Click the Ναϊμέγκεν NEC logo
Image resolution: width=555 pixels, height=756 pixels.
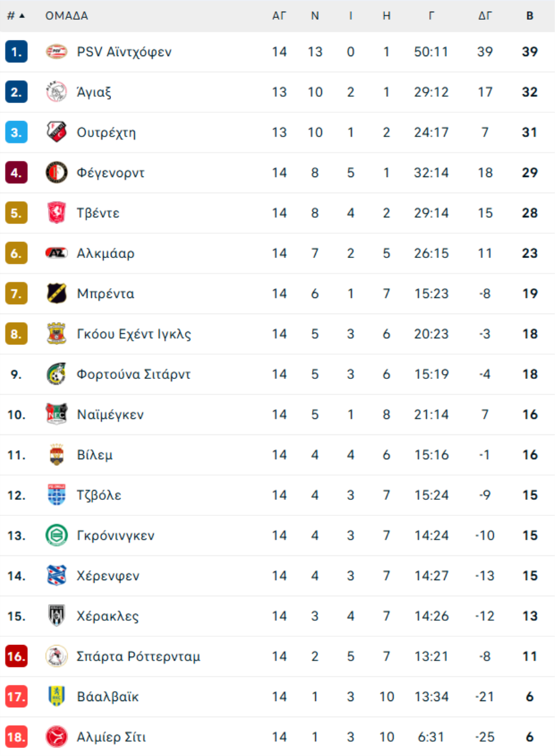coord(57,414)
